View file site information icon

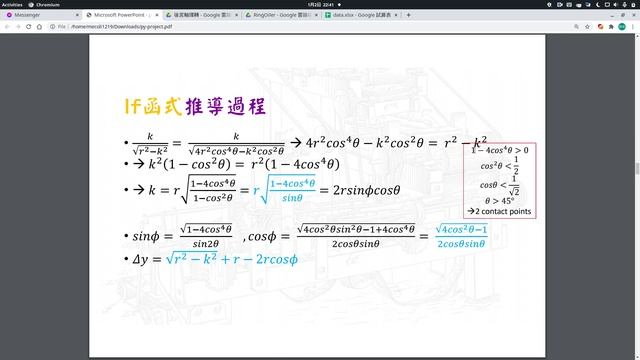(52, 27)
